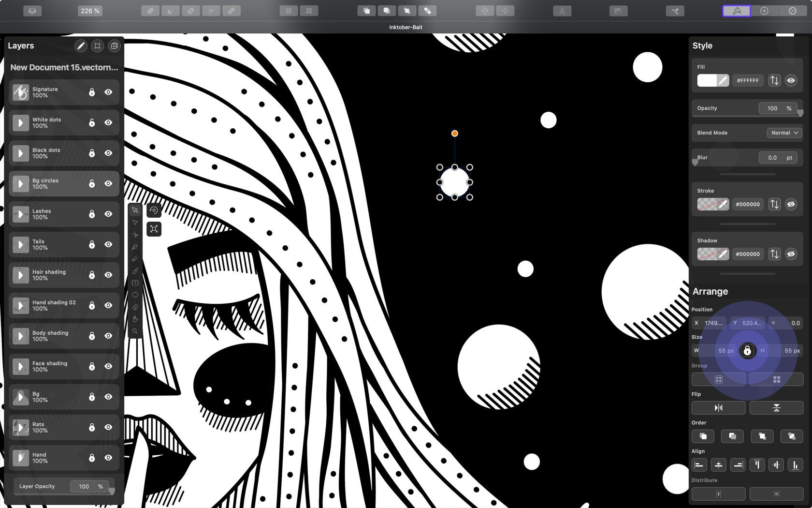This screenshot has height=508, width=812.
Task: Align horizontal centers
Action: click(719, 465)
